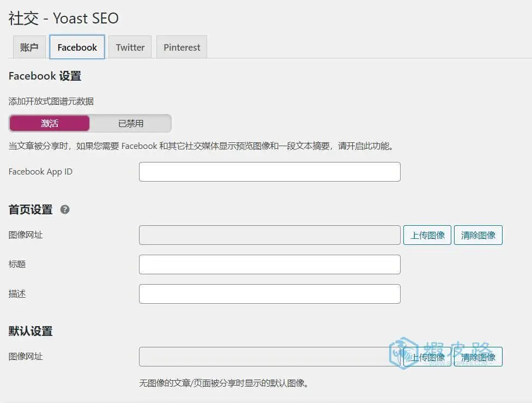Click the Facebook App ID field
This screenshot has height=403, width=532.
coord(270,172)
